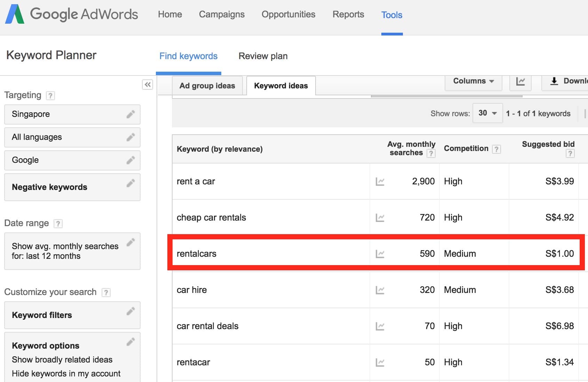Viewport: 588px width, 382px height.
Task: Sort by Keyword (by relevance) header
Action: point(220,149)
